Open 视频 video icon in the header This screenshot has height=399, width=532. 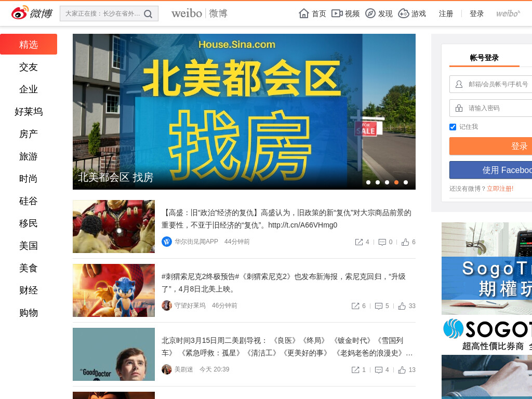(x=337, y=14)
